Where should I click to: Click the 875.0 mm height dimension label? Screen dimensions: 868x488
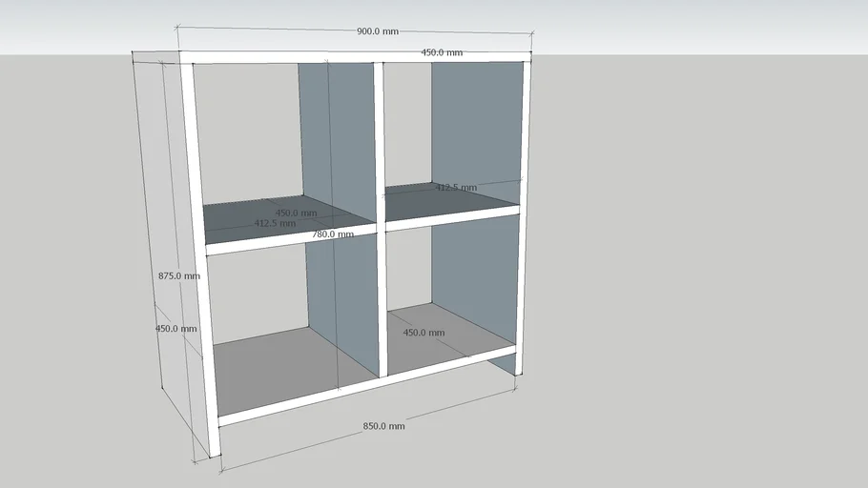tap(179, 276)
